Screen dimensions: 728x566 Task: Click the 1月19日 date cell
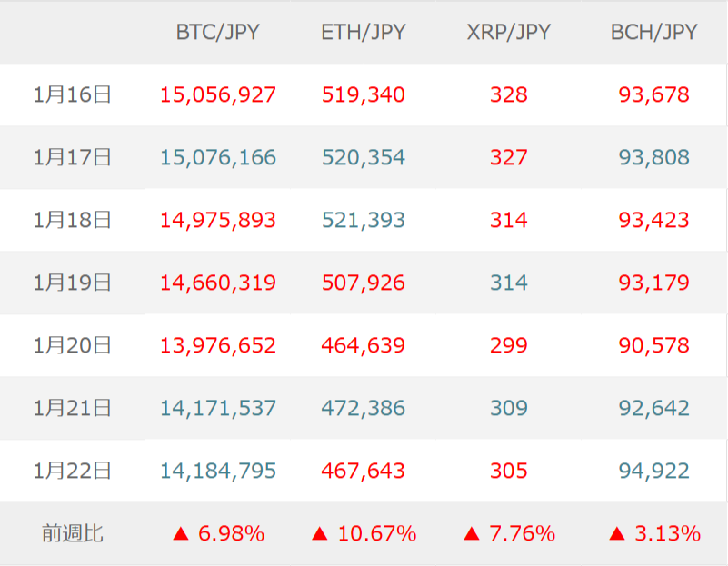point(72,283)
